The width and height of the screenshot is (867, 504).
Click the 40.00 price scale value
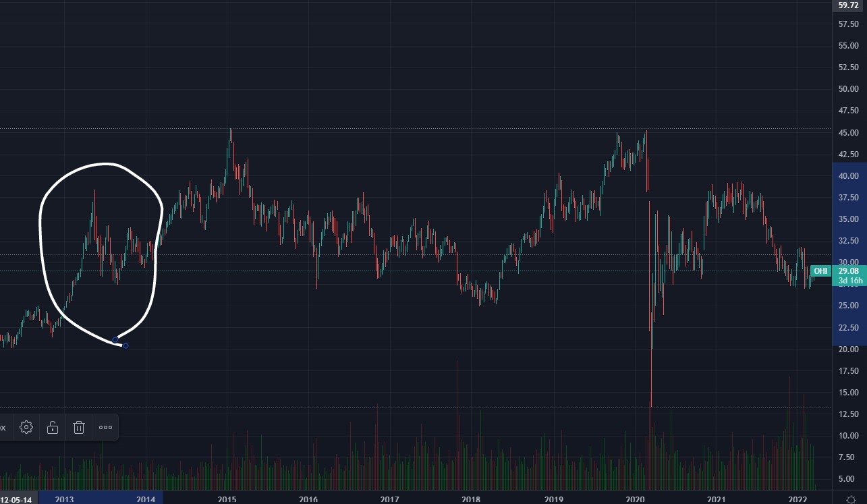(x=847, y=175)
